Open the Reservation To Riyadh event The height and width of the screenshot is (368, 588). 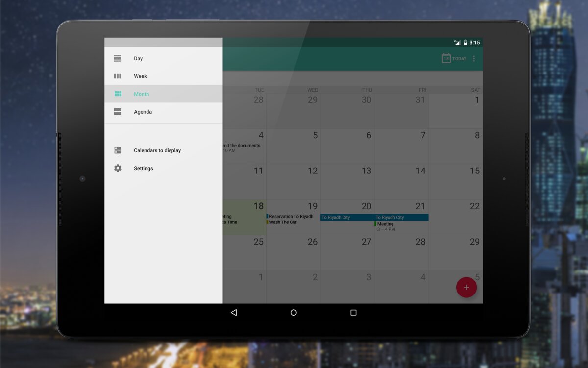[x=291, y=216]
